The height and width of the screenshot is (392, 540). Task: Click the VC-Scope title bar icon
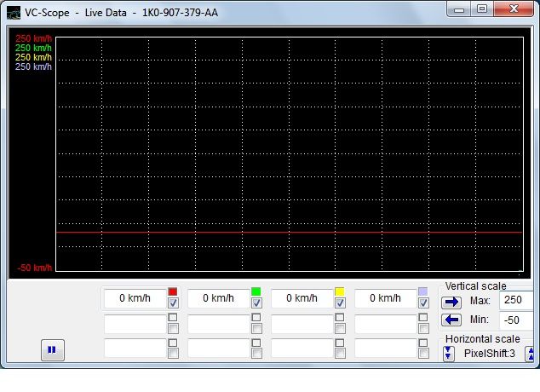pos(14,13)
